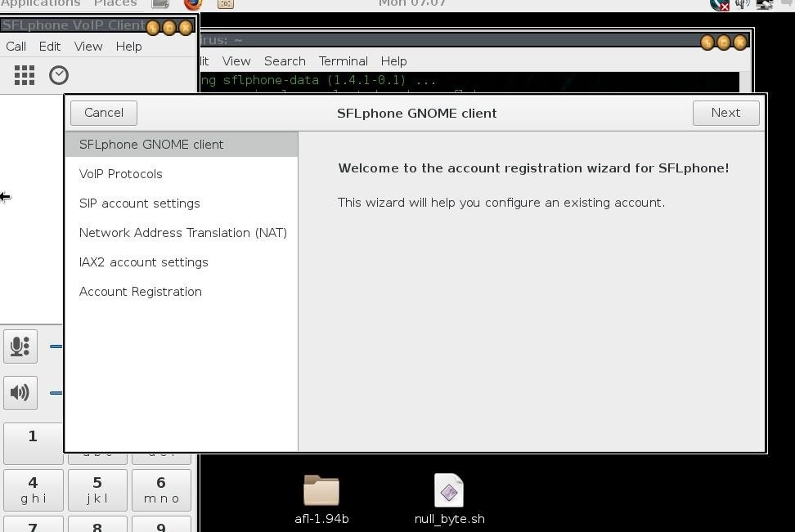Screen dimensions: 795x532
Task: Launch Firefox from the top panel
Action: 193,4
